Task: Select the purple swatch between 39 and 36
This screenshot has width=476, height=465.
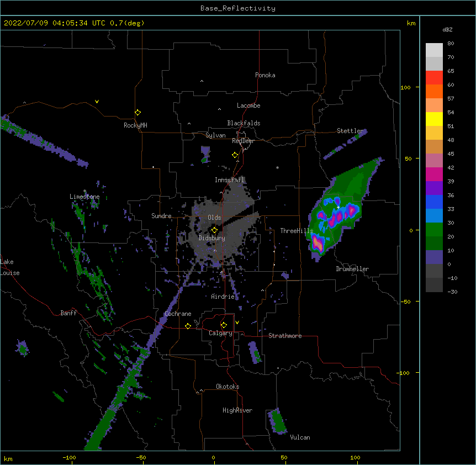Action: 434,188
